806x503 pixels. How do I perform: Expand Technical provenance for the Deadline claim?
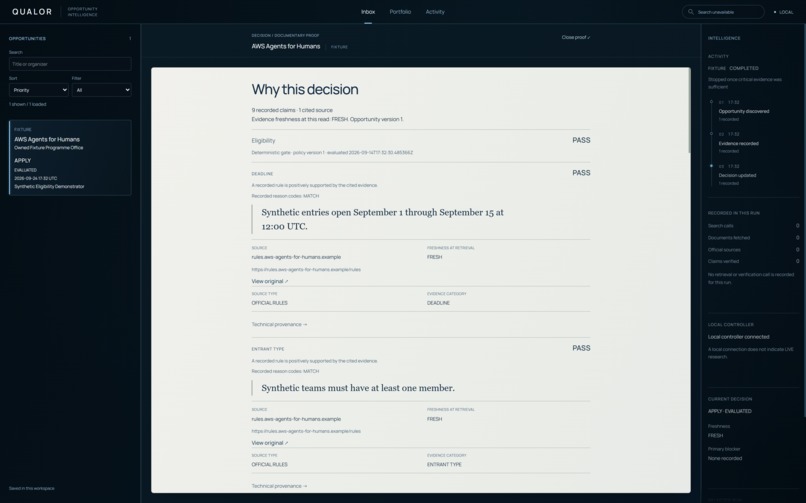279,325
